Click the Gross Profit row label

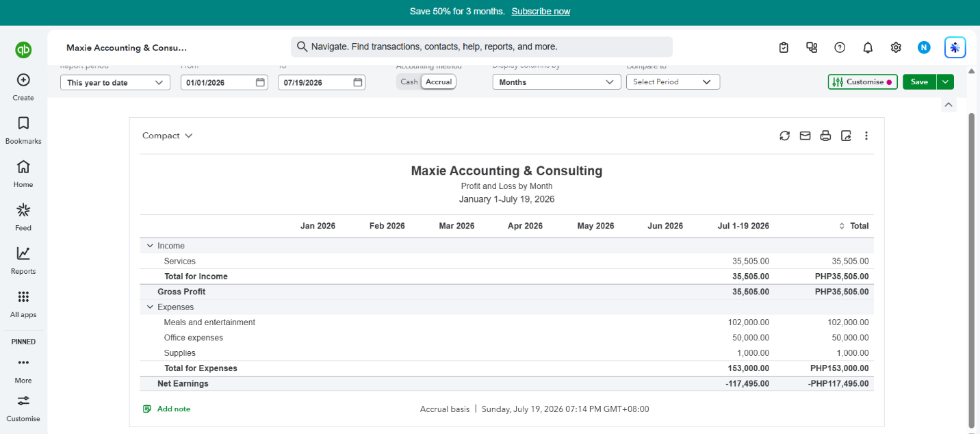pyautogui.click(x=181, y=292)
